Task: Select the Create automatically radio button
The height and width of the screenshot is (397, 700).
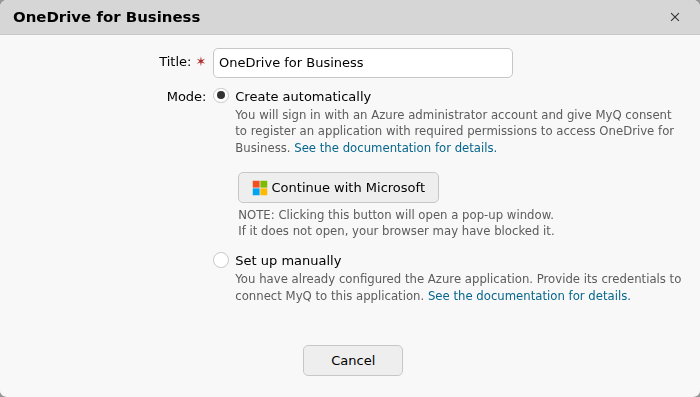Action: 221,96
